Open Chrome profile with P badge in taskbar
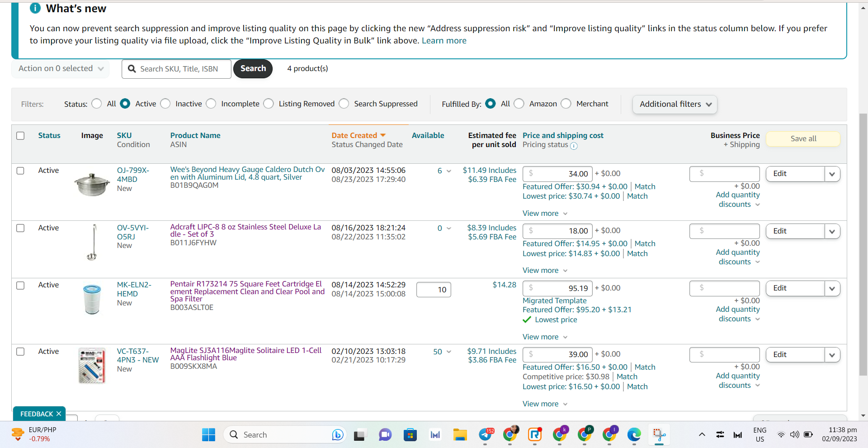The width and height of the screenshot is (868, 448). 585,435
